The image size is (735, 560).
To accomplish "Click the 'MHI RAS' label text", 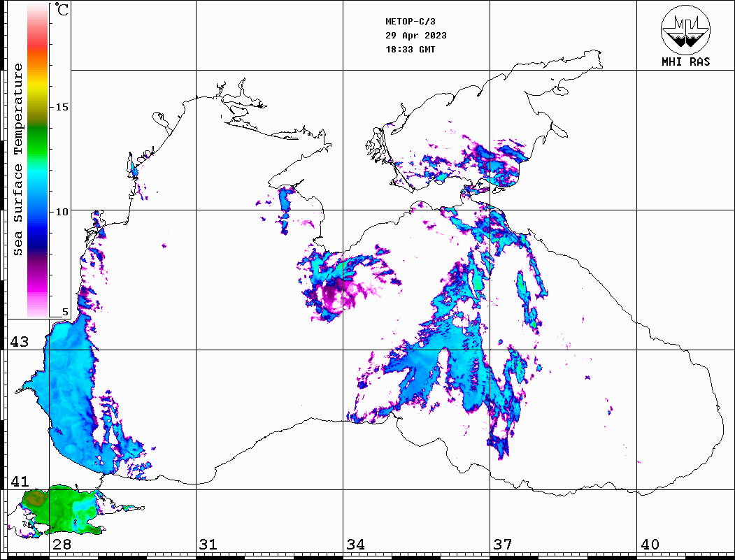I will pos(686,62).
